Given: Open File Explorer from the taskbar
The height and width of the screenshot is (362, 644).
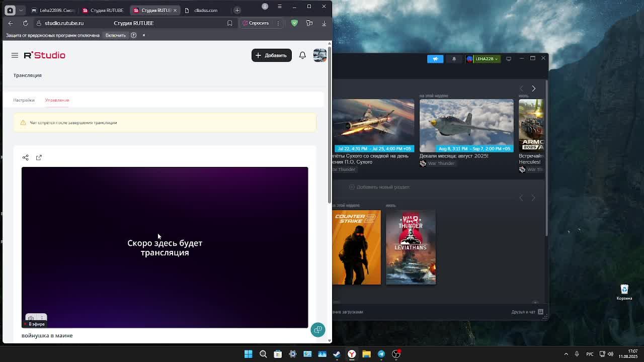Looking at the screenshot, I should 367,354.
